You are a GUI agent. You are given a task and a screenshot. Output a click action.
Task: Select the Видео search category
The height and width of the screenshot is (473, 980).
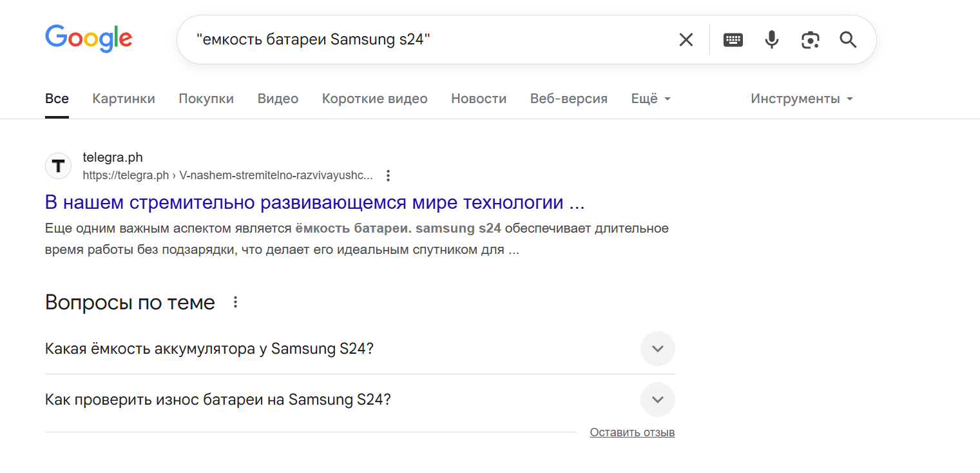[x=278, y=98]
